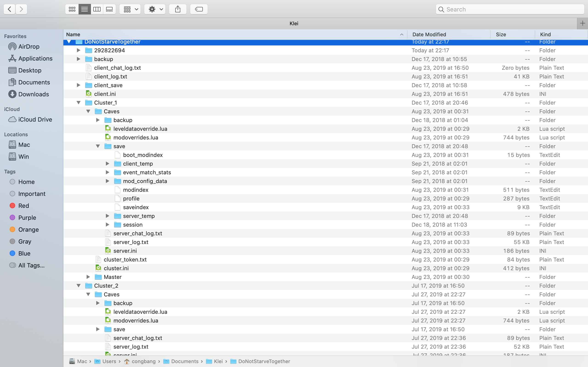Screen dimensions: 588x367
Task: Open AirDrop in the sidebar
Action: coord(29,46)
